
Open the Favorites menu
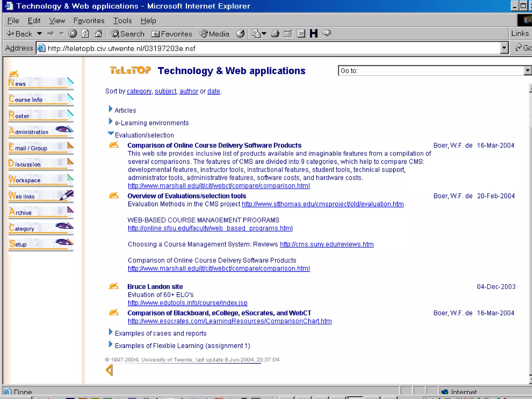(89, 21)
